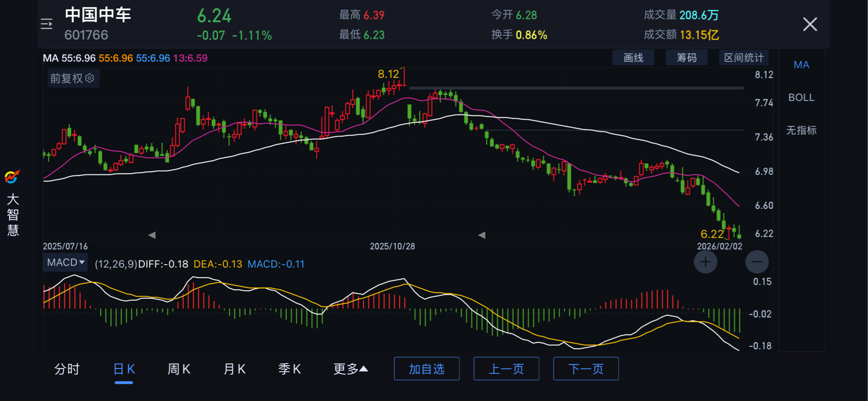This screenshot has width=868, height=401.
Task: Click the 7.36 price axis label
Action: pos(764,137)
